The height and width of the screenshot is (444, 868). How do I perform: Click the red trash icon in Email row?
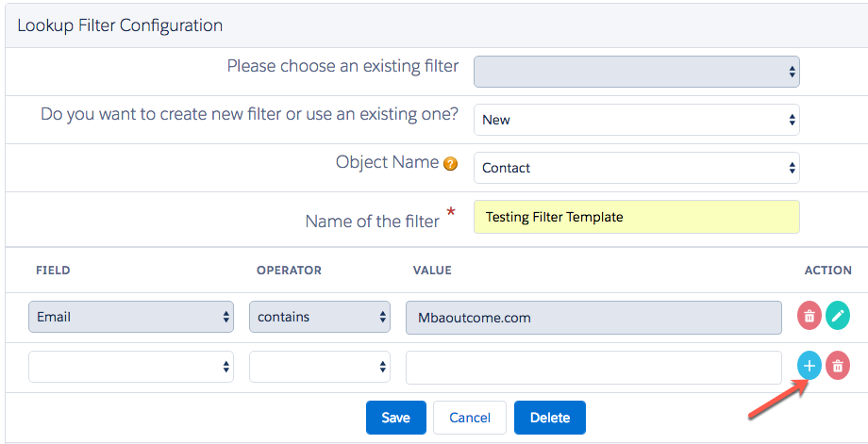click(809, 317)
